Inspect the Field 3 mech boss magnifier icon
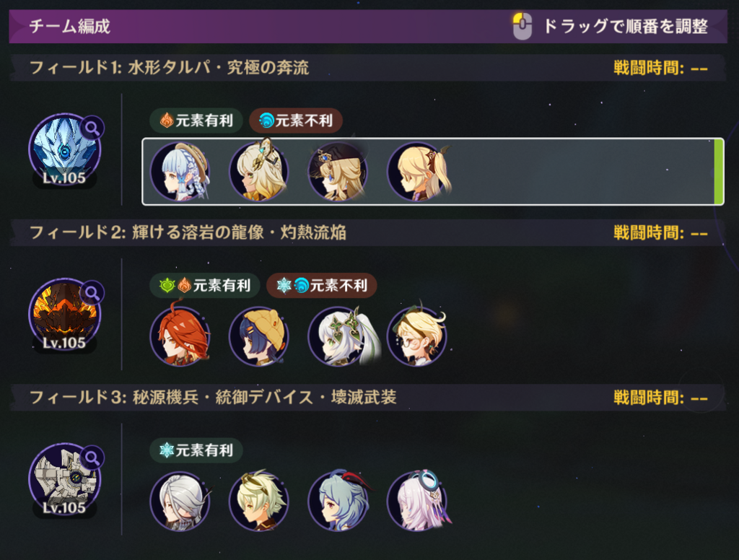739x560 pixels. click(x=92, y=458)
